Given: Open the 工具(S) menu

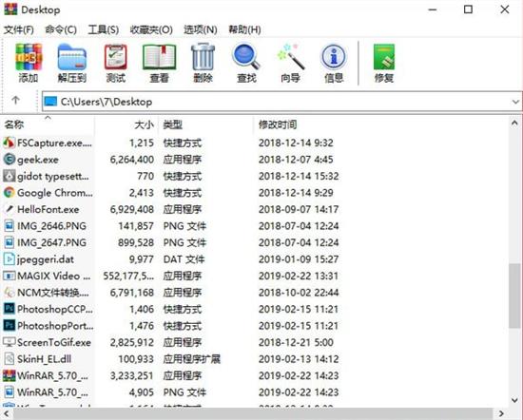Looking at the screenshot, I should pyautogui.click(x=104, y=29).
